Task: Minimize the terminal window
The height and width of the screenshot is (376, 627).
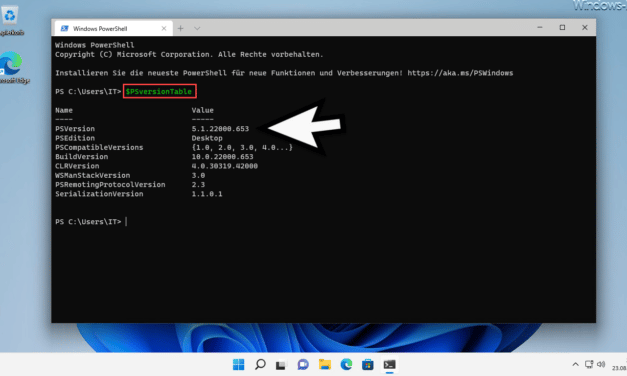Action: coord(540,27)
